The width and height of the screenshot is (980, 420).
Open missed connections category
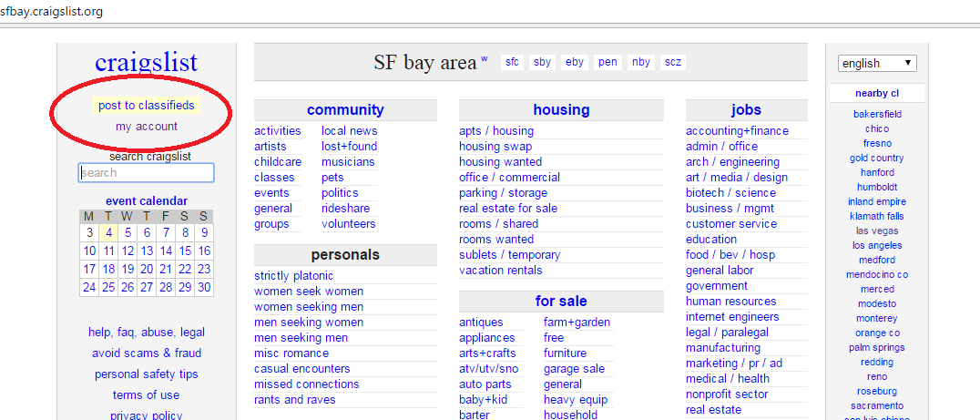tap(306, 384)
